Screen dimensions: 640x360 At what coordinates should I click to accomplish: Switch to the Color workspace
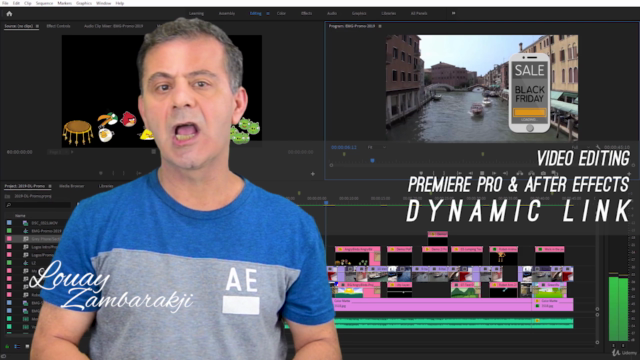click(x=281, y=13)
